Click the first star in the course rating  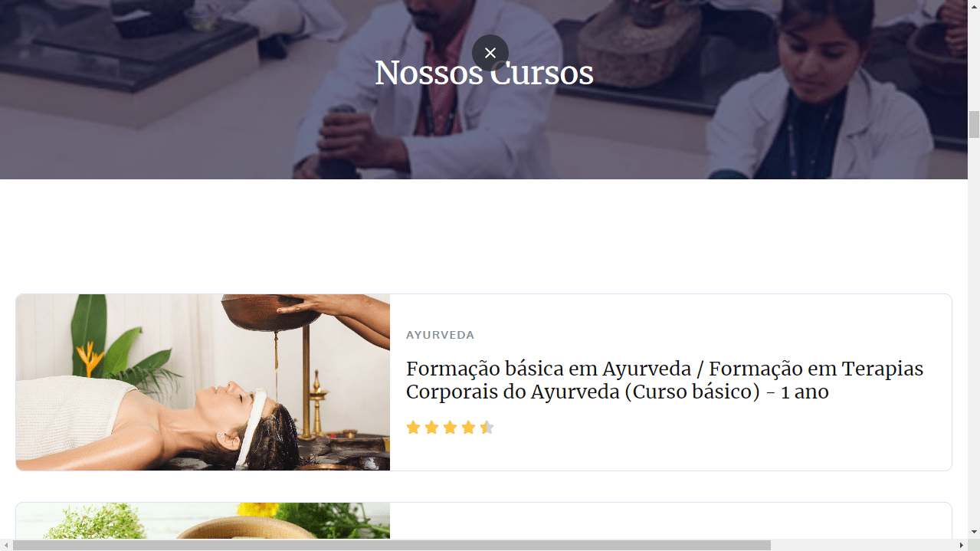413,428
